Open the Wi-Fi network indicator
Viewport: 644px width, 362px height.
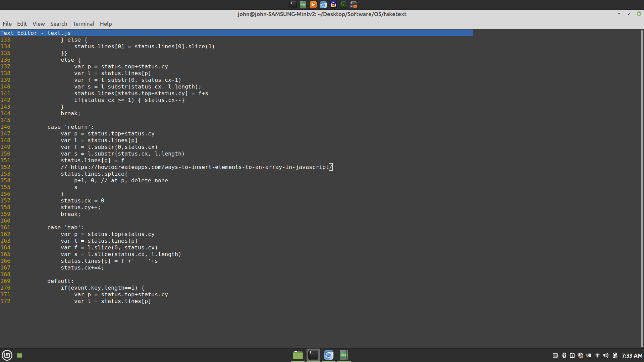pos(597,355)
